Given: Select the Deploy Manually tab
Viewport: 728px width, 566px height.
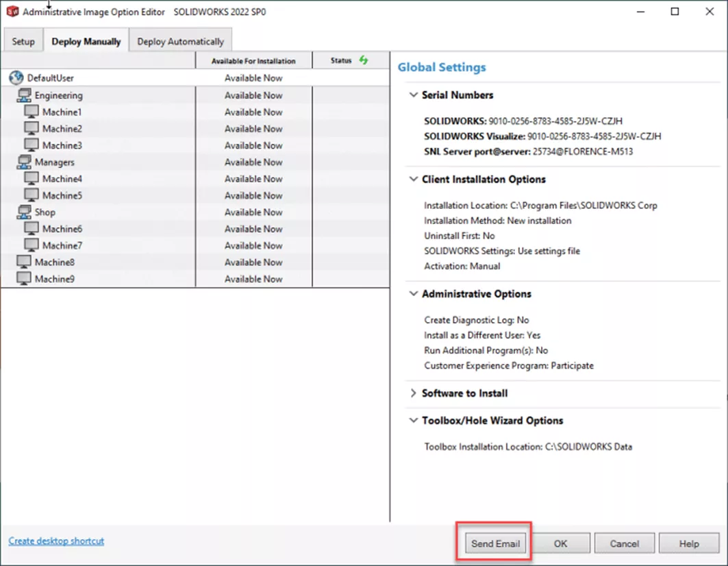Looking at the screenshot, I should click(x=86, y=41).
